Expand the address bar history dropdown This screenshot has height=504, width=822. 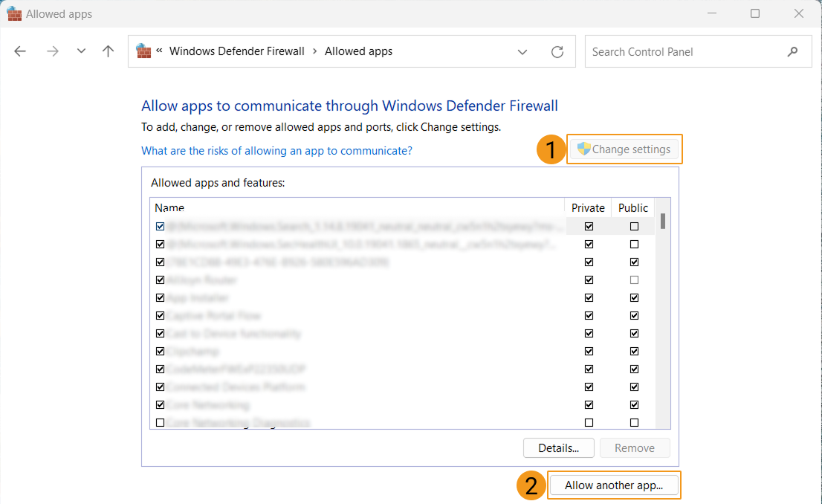522,52
